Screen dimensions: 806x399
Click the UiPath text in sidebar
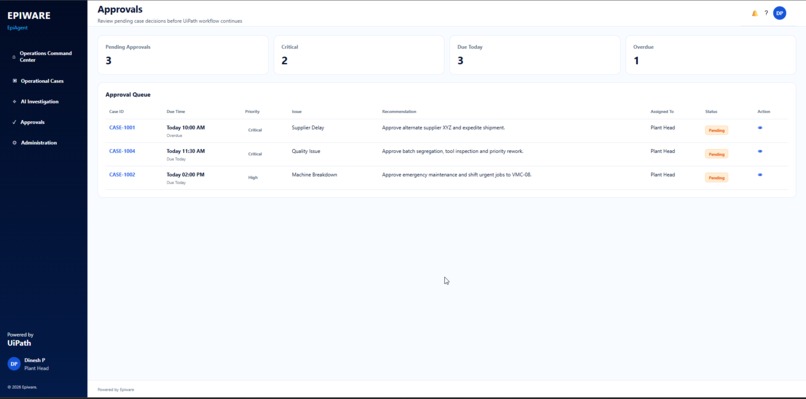click(x=19, y=343)
